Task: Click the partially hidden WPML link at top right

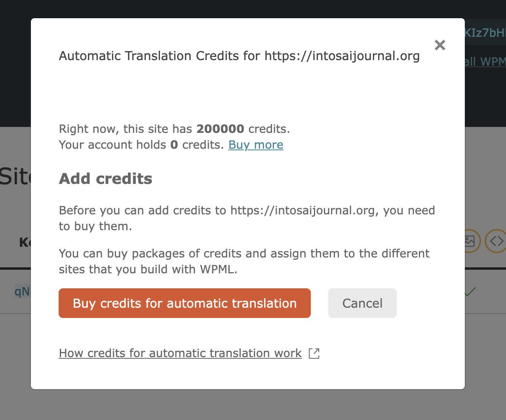Action: click(485, 62)
